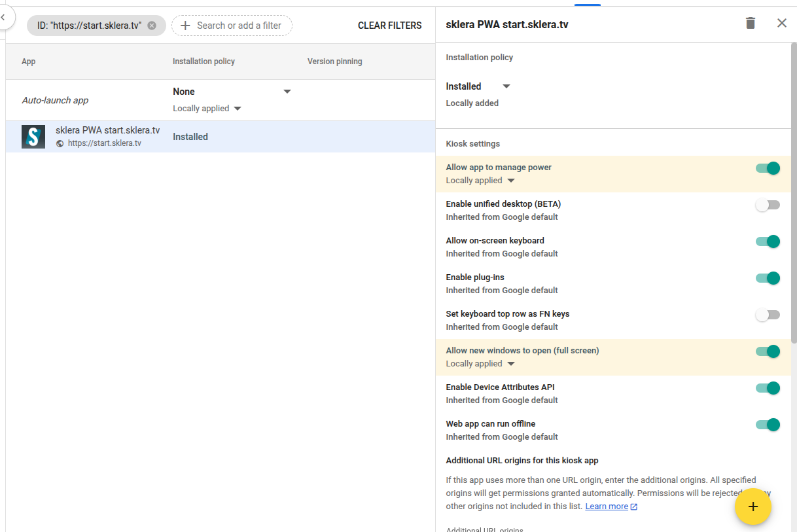797x532 pixels.
Task: Select the sklera PWA start.sklera.tv app row
Action: coord(221,137)
